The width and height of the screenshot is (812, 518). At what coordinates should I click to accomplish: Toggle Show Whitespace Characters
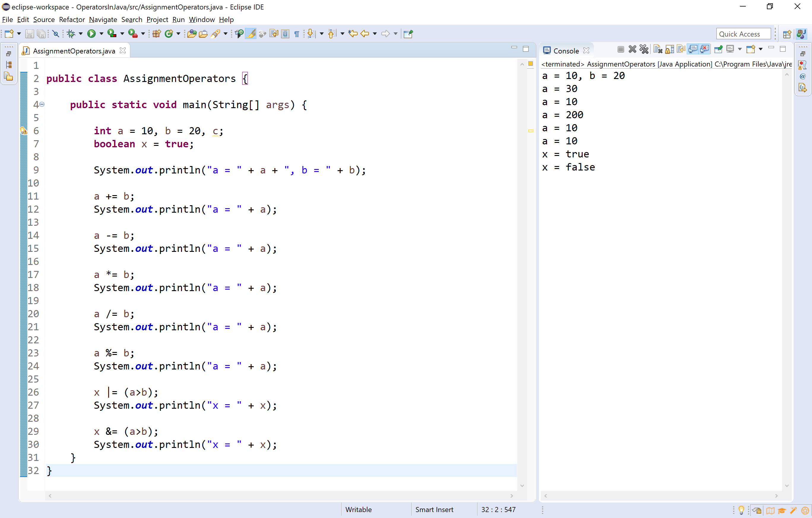point(296,33)
